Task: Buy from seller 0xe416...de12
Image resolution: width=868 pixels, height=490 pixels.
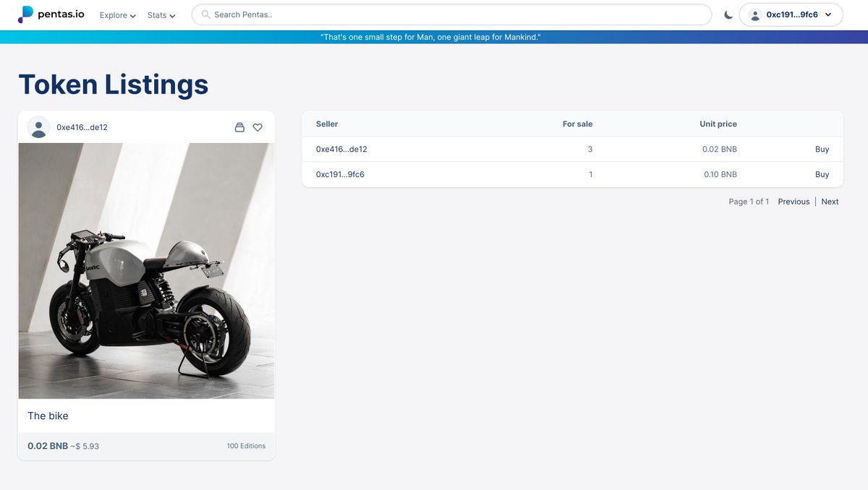Action: point(822,150)
